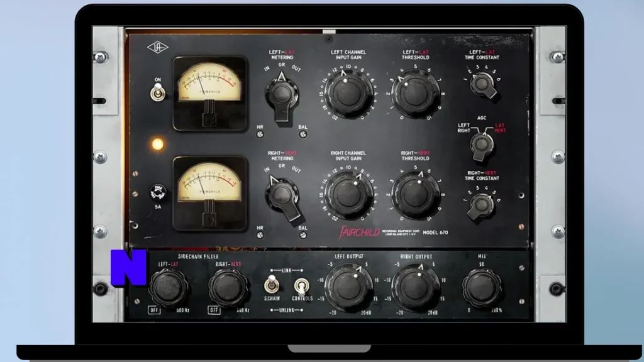
Task: Adjust the Right Channel Input Gain knob
Action: tap(348, 194)
